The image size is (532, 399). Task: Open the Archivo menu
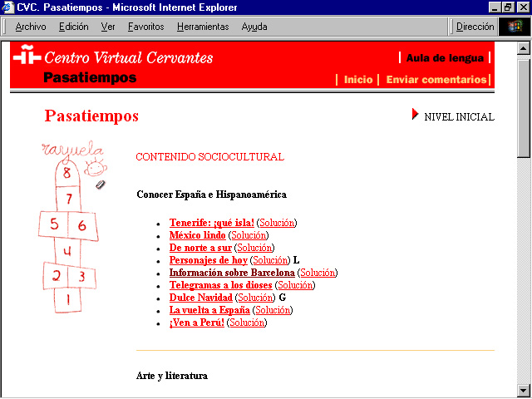(x=31, y=27)
